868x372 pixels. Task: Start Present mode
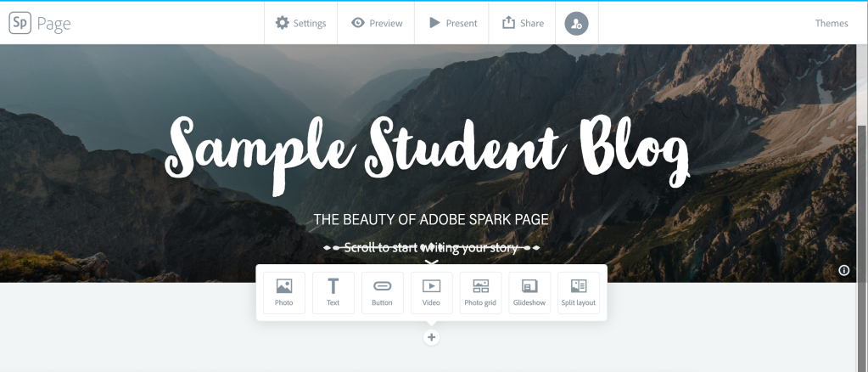(452, 23)
